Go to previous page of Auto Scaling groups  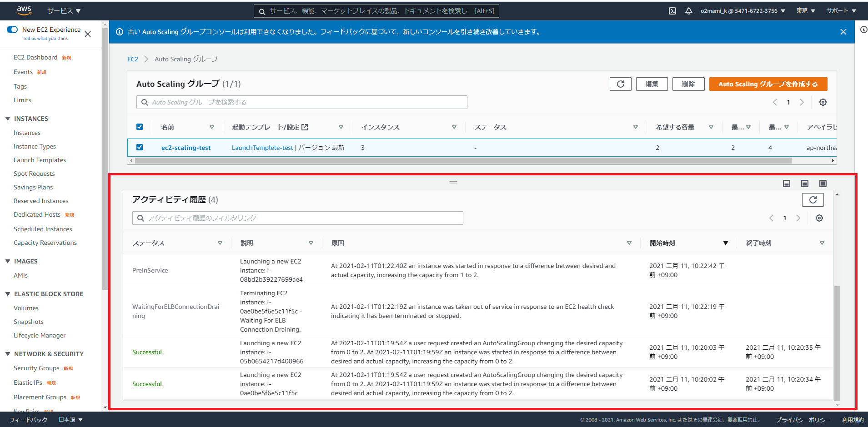775,102
